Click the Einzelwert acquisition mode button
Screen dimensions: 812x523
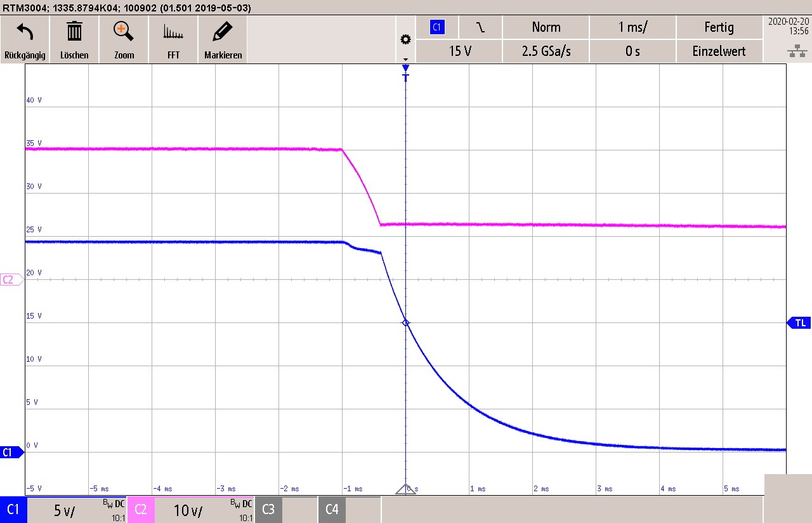tap(719, 51)
